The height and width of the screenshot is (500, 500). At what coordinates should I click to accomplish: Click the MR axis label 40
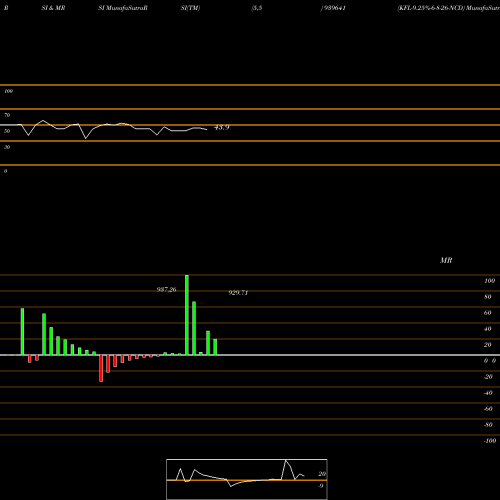tap(488, 329)
